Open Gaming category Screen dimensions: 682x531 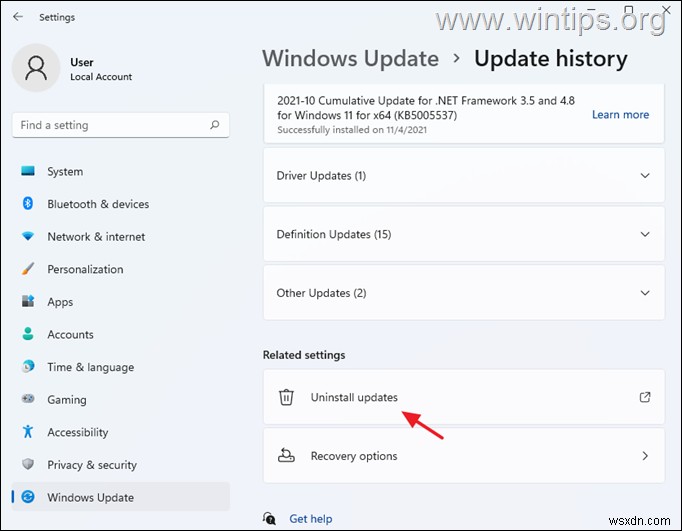(120, 399)
